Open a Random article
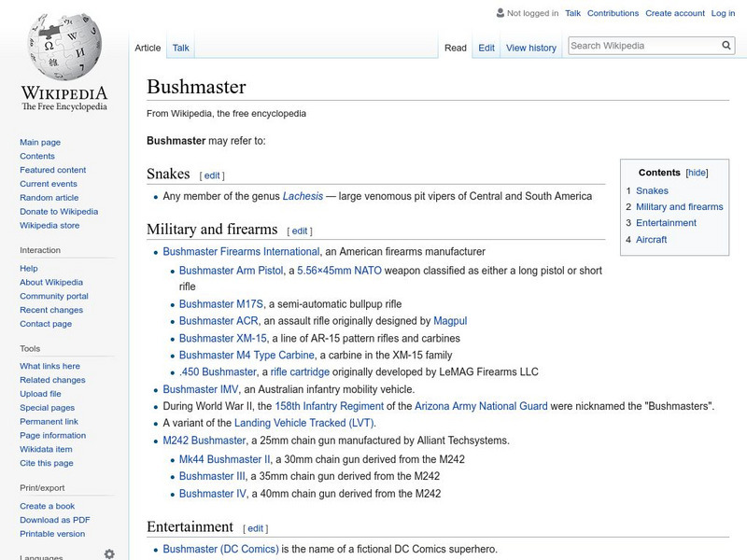 pyautogui.click(x=49, y=198)
